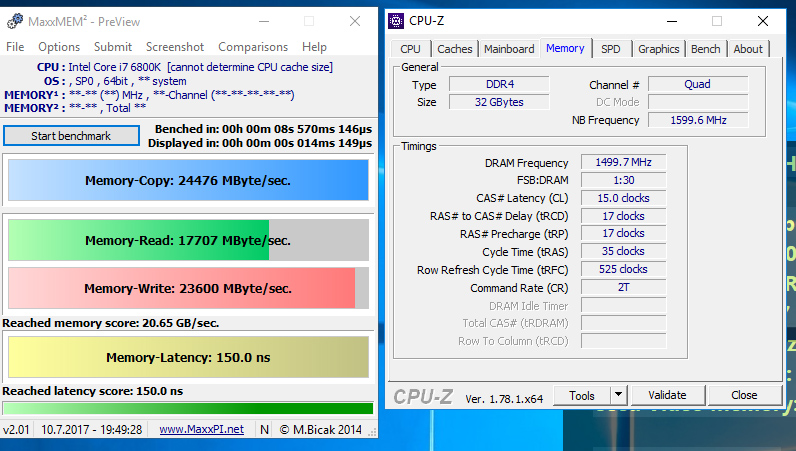796x451 pixels.
Task: Open the Help menu in MaxxMEM
Action: pos(314,47)
